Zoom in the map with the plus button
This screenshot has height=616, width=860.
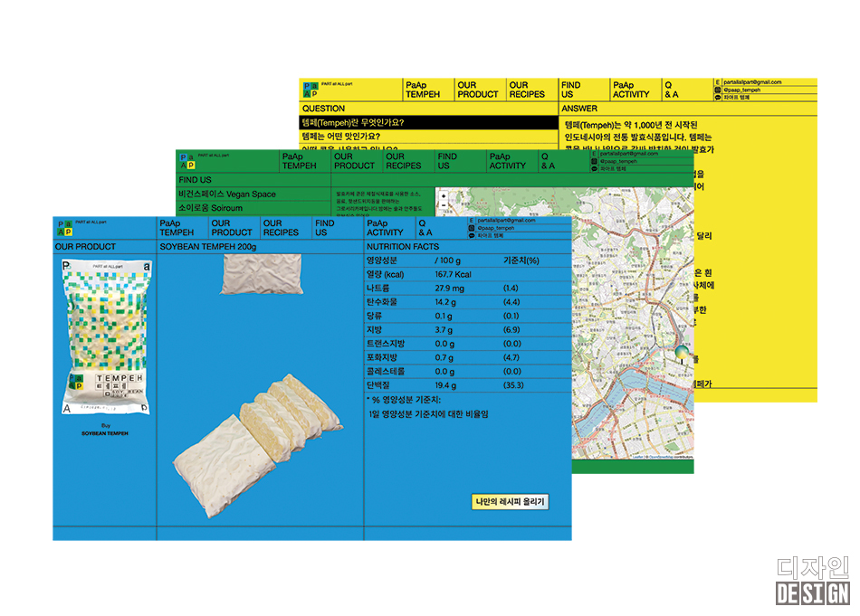click(444, 195)
